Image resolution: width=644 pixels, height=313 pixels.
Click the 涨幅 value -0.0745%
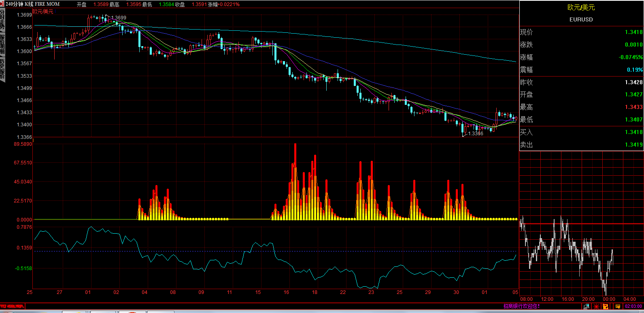pos(631,57)
